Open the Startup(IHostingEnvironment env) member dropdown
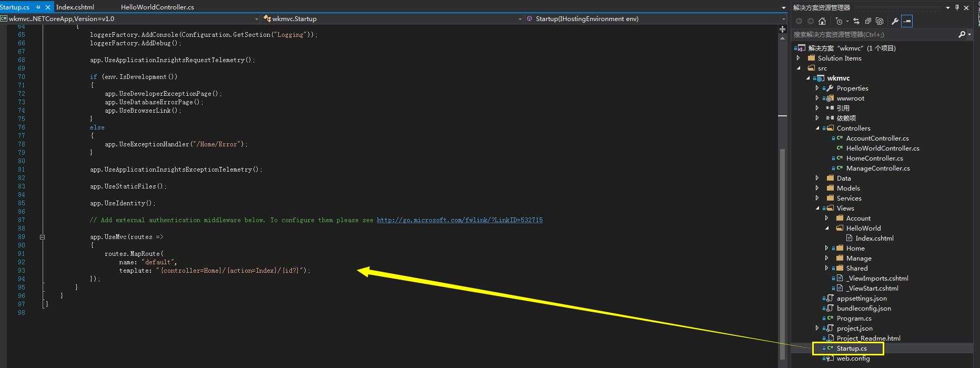The height and width of the screenshot is (368, 980). 655,18
